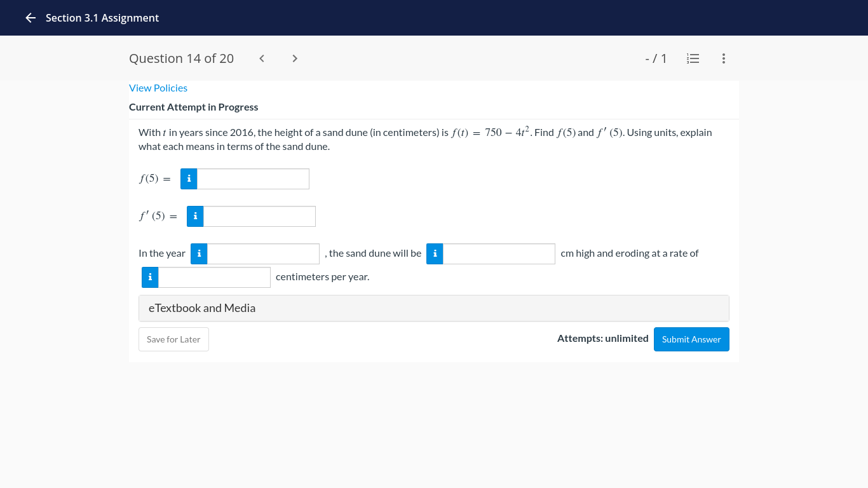Click the info icon beside the erosion rate blank

149,277
